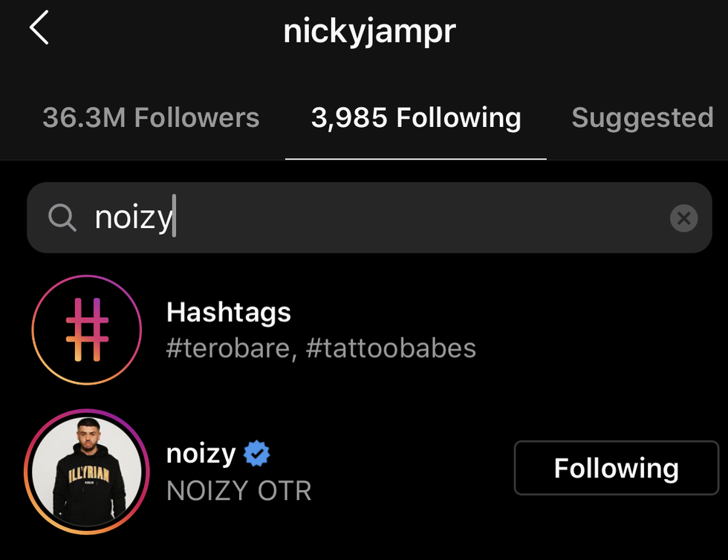Tap the magnifying glass search icon
The image size is (728, 560).
click(62, 218)
